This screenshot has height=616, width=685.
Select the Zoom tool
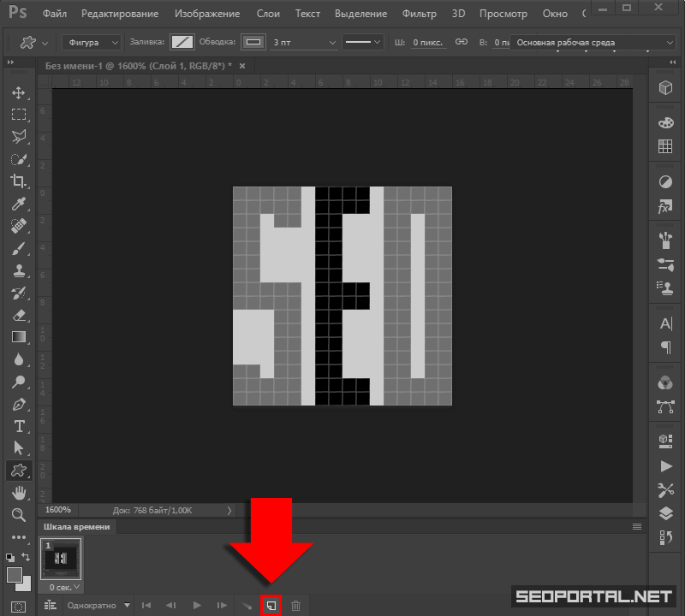coord(19,514)
